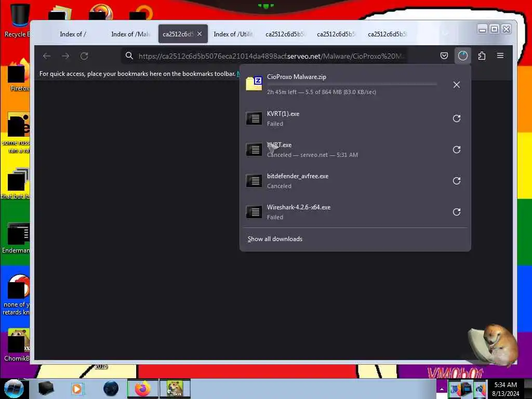532x399 pixels.
Task: Select the 'Wireshark-4.2.6-x64.exe' file name
Action: click(x=299, y=207)
